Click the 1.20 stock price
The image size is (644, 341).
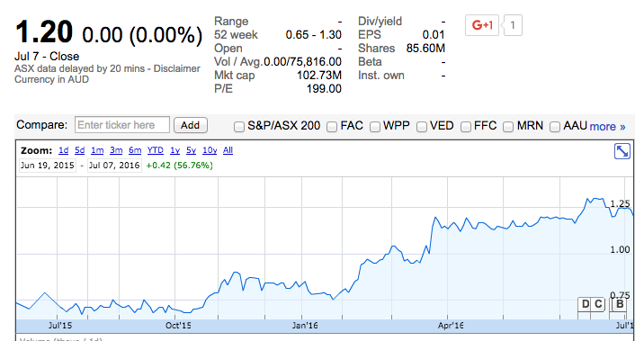click(x=44, y=32)
